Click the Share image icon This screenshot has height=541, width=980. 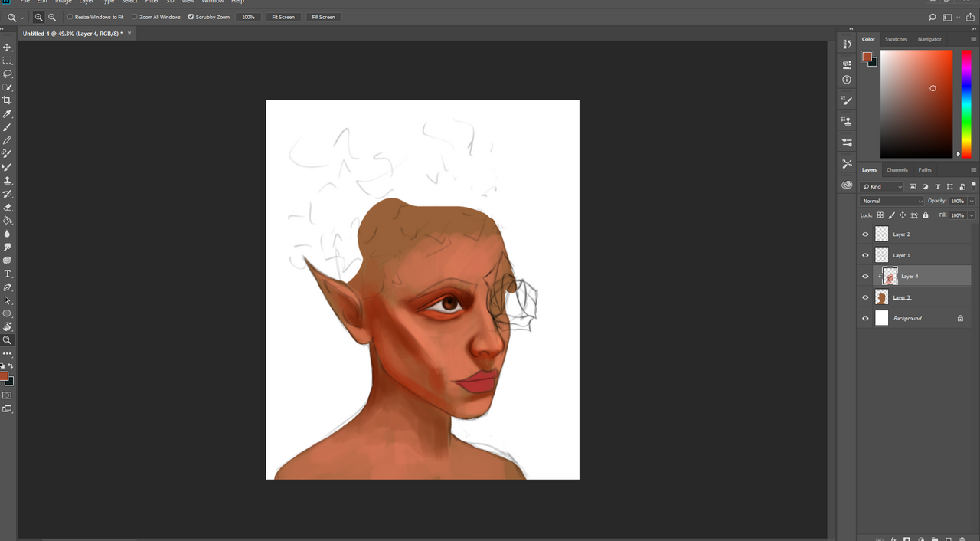pos(970,17)
